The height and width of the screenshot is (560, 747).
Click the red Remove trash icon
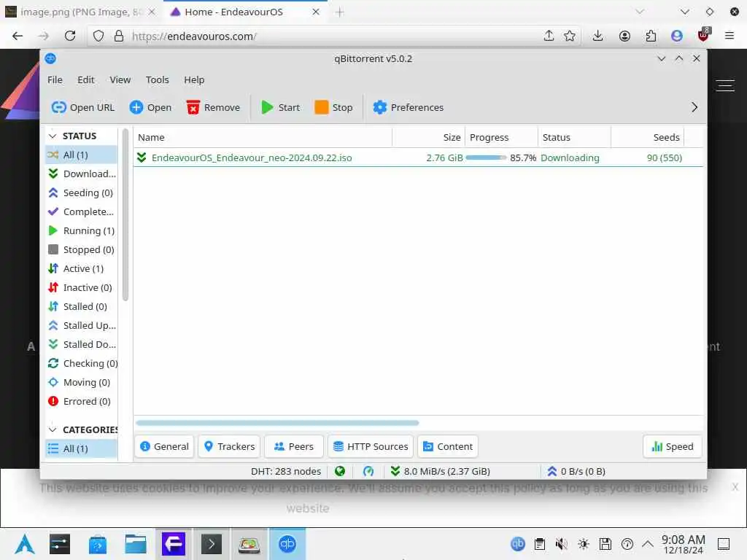pyautogui.click(x=193, y=107)
